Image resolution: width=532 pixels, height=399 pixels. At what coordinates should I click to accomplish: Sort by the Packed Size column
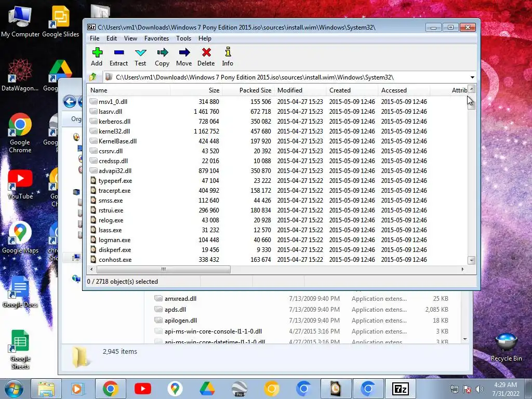tap(248, 90)
